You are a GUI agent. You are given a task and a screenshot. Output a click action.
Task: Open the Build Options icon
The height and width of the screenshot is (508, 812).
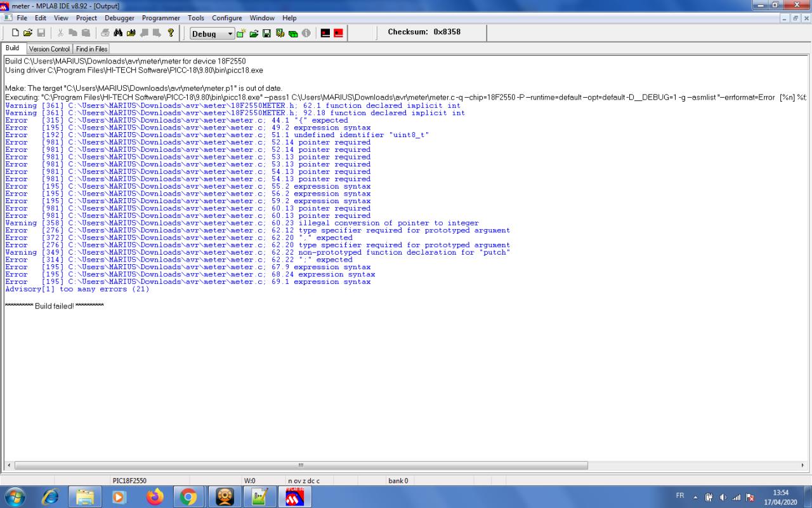coord(280,34)
